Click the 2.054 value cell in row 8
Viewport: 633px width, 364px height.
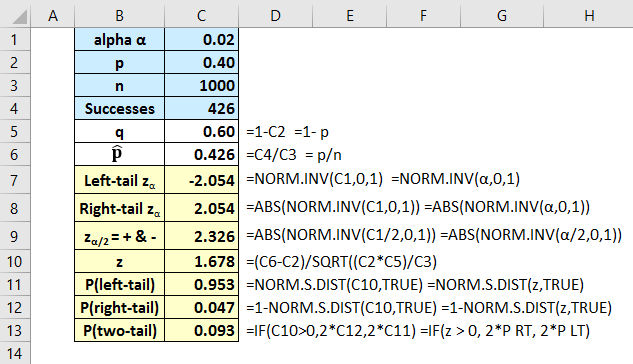(x=201, y=208)
